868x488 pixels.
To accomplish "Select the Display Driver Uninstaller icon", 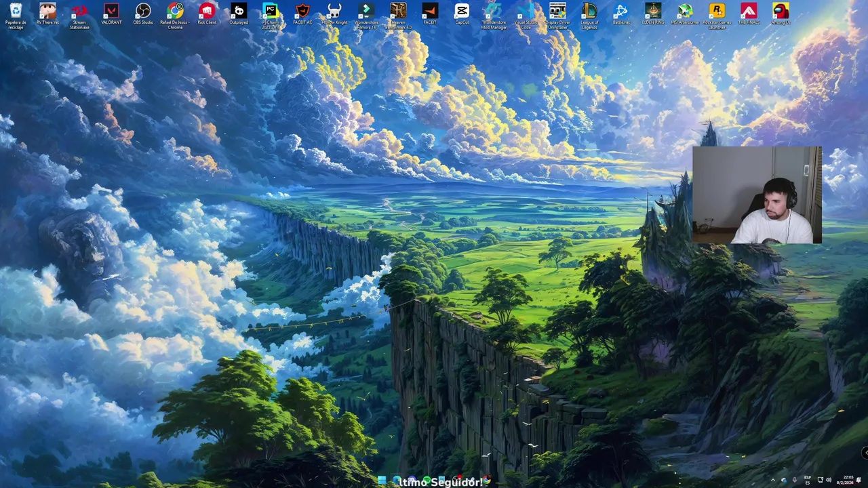I will click(557, 15).
